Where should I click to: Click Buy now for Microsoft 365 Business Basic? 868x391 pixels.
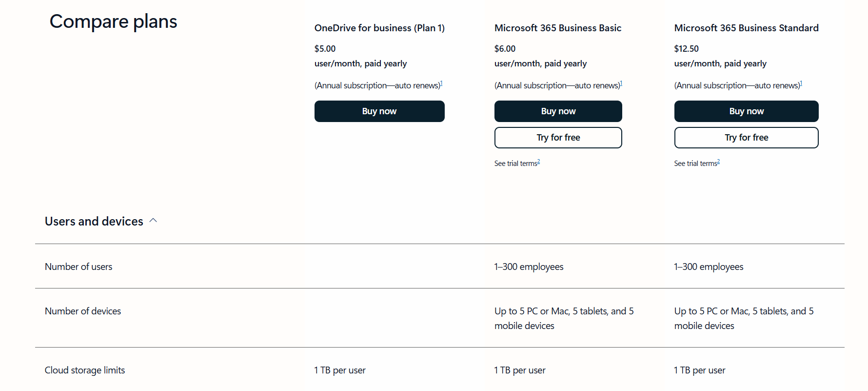558,111
